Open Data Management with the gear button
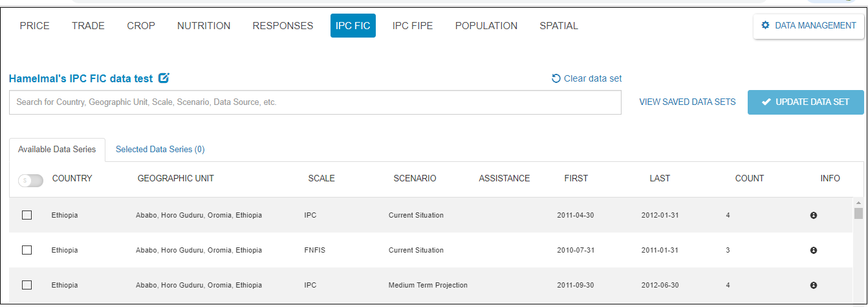This screenshot has width=868, height=307. pyautogui.click(x=808, y=26)
